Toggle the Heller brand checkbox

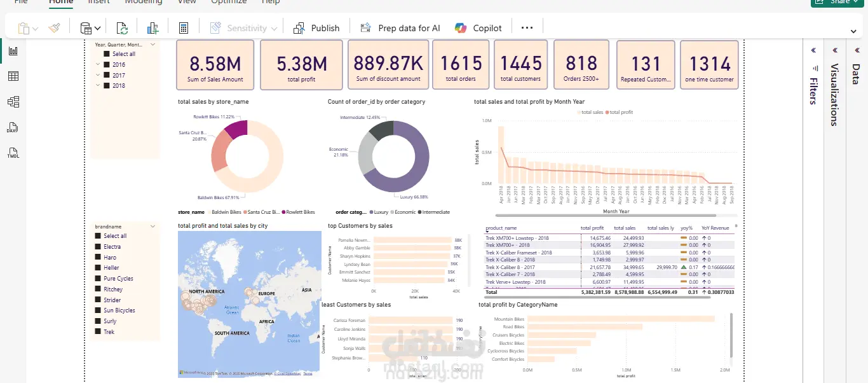(98, 268)
